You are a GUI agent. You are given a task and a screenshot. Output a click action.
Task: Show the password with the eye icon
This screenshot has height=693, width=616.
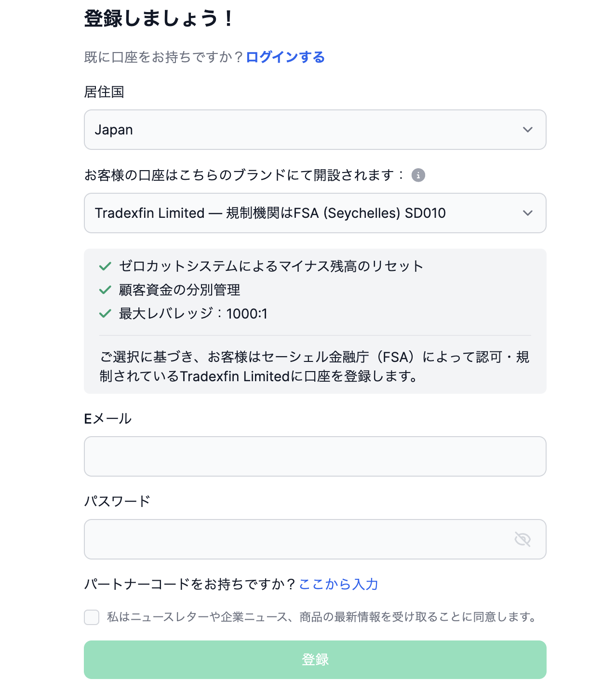tap(522, 539)
